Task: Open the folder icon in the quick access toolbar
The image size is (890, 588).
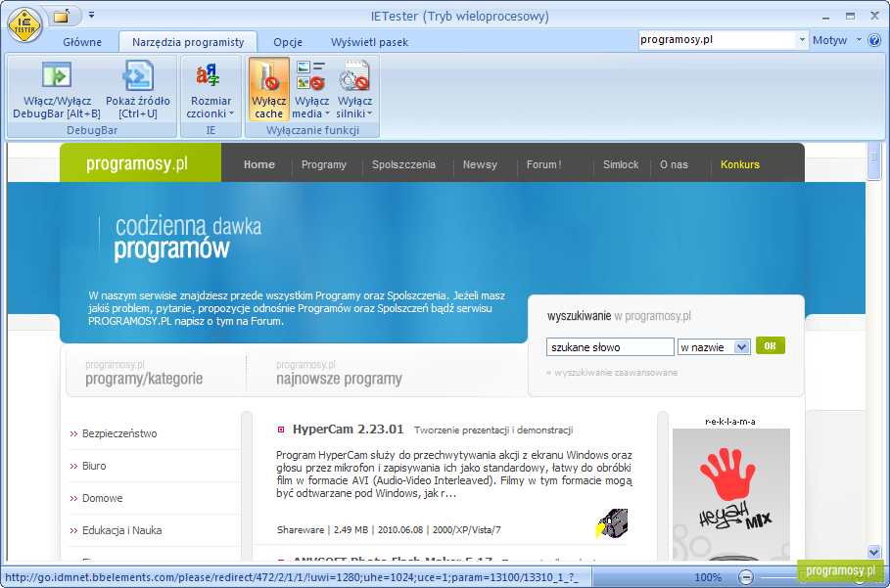Action: [x=62, y=16]
